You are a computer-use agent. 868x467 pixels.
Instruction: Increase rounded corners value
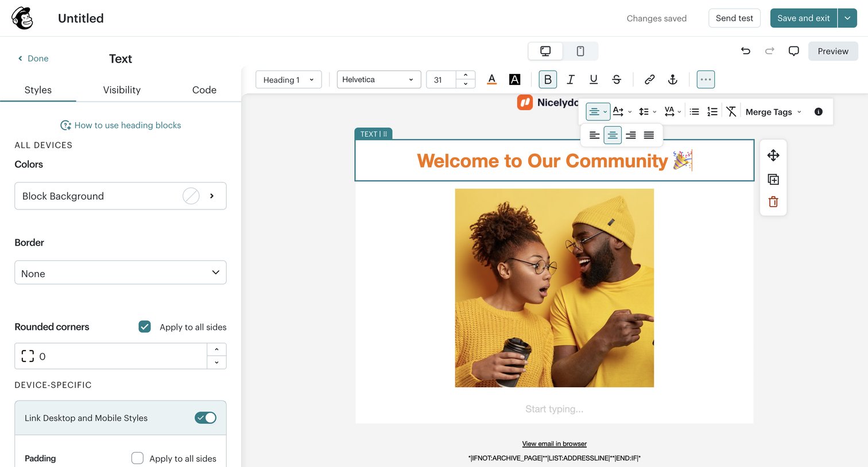216,350
